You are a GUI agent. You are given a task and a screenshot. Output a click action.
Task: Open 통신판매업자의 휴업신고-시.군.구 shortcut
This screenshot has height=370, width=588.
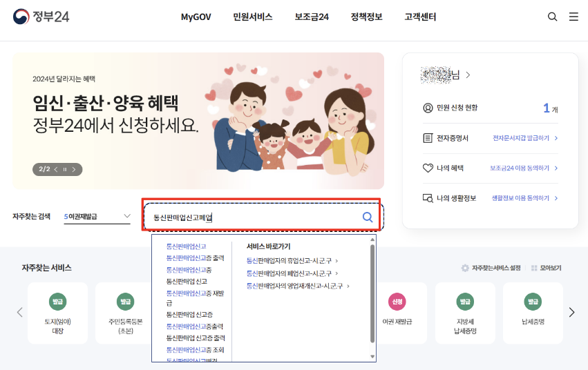(x=292, y=261)
